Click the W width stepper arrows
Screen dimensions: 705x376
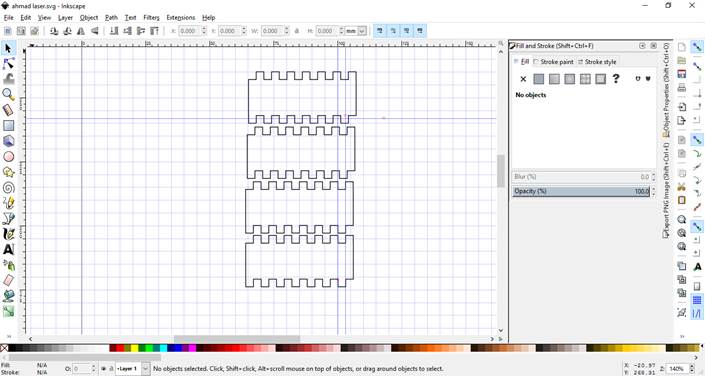click(x=286, y=31)
